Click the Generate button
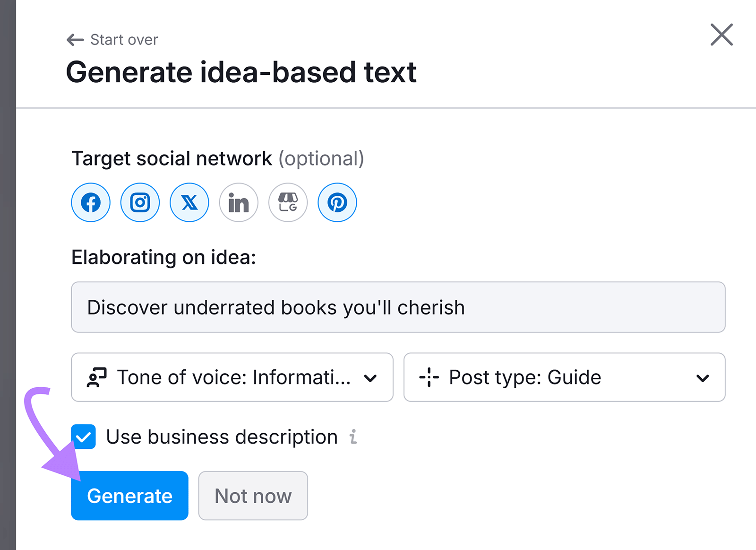The image size is (756, 550). pyautogui.click(x=129, y=496)
